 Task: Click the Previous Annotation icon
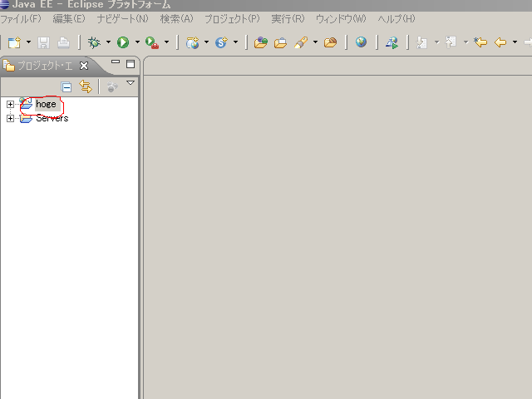point(451,42)
